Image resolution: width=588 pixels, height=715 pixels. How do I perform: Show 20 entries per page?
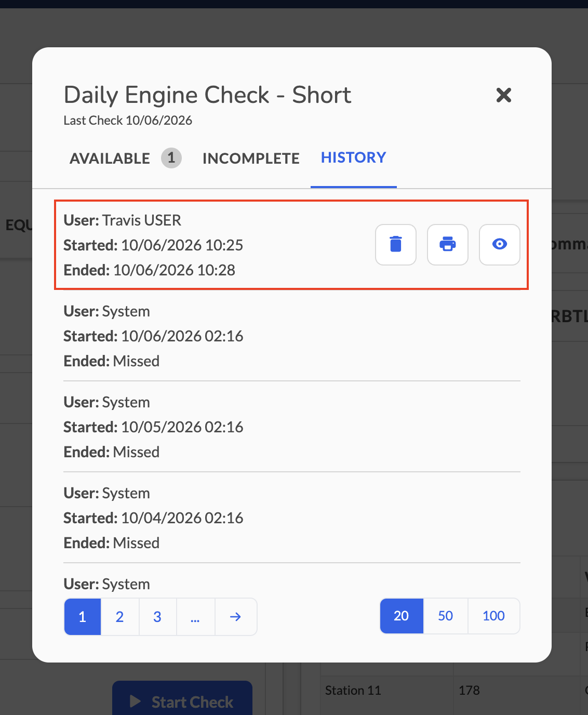(402, 616)
